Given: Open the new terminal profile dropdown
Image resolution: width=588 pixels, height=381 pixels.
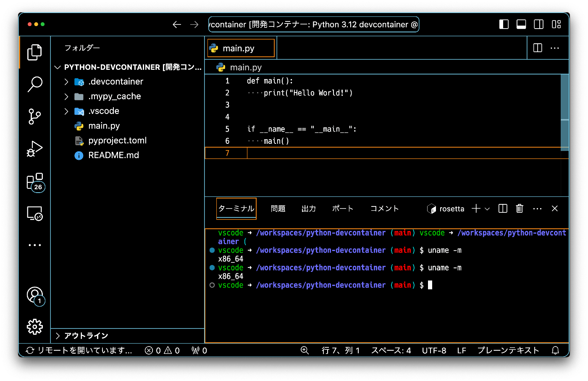Looking at the screenshot, I should point(487,209).
